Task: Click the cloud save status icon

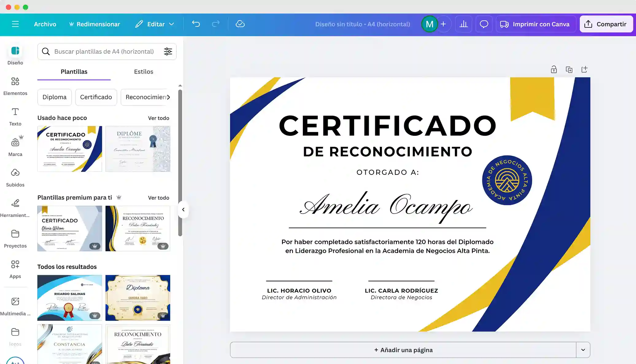Action: pyautogui.click(x=240, y=24)
